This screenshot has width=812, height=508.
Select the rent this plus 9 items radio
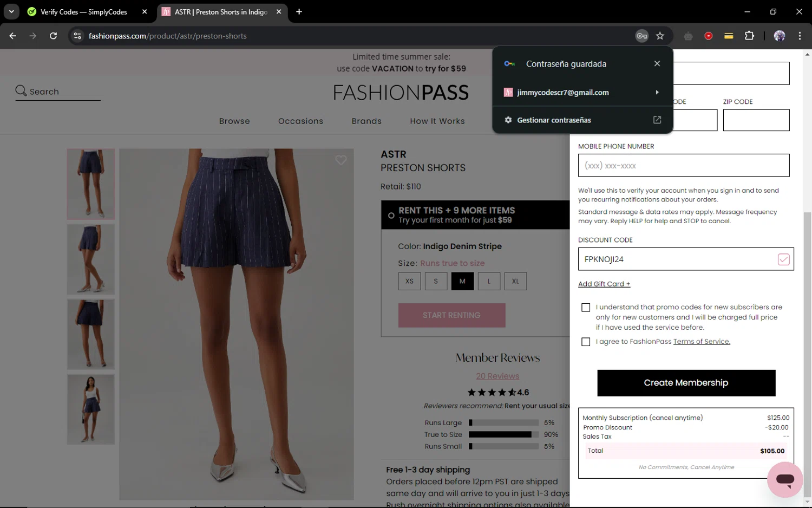(x=391, y=216)
